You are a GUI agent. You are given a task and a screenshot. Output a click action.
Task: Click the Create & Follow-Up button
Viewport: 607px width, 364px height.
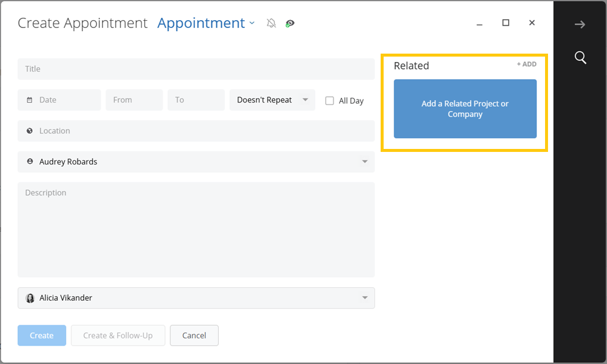tap(118, 335)
